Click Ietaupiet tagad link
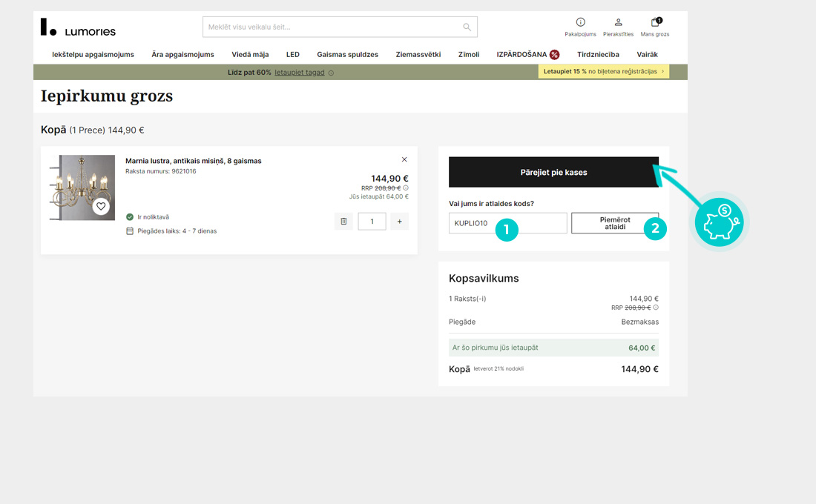 pyautogui.click(x=300, y=73)
